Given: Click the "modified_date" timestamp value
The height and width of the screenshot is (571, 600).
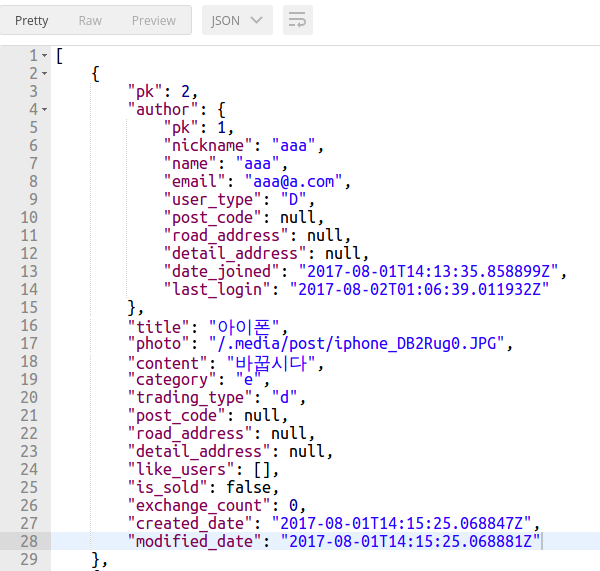Looking at the screenshot, I should [x=410, y=542].
